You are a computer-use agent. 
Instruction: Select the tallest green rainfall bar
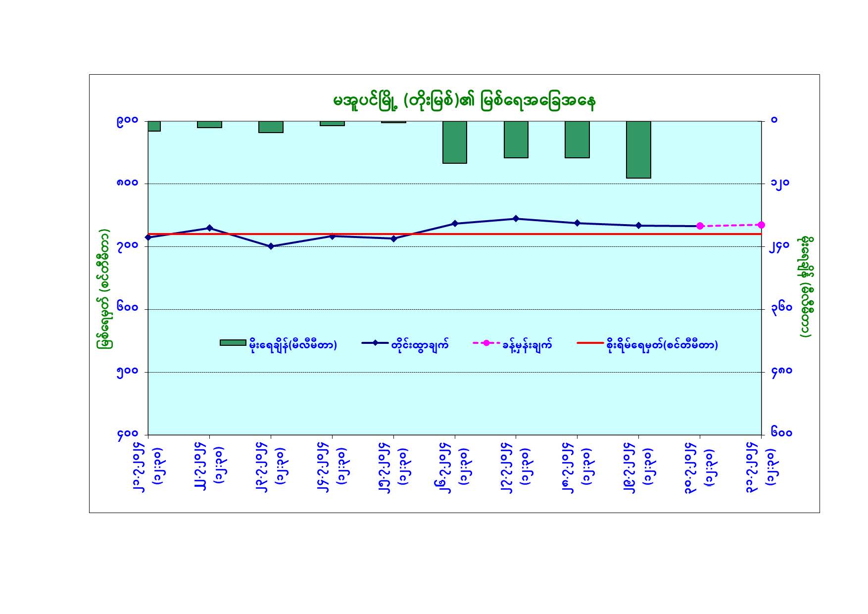(x=638, y=149)
